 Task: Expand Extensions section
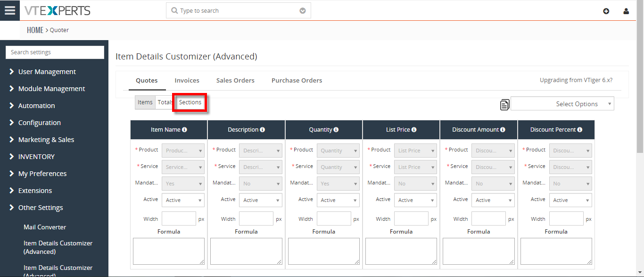35,191
